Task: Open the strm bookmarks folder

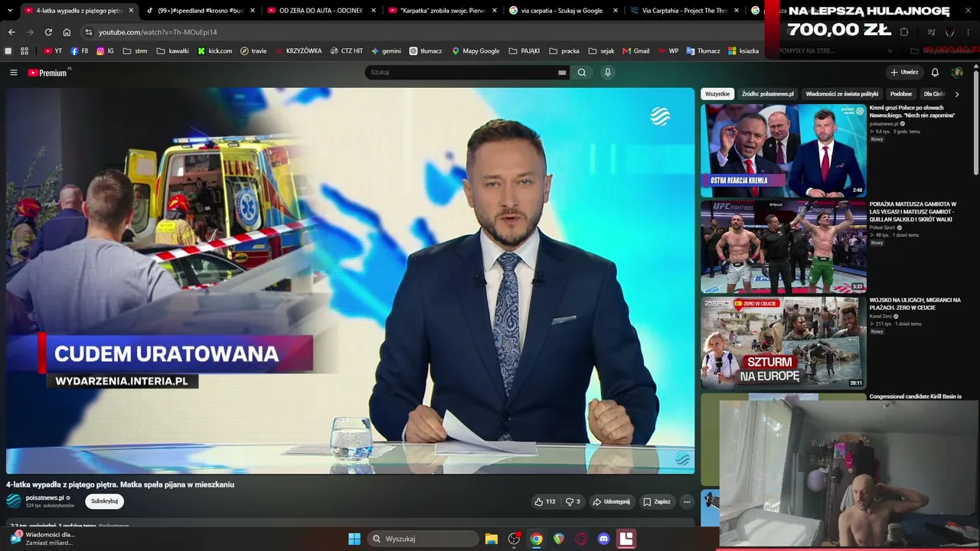Action: [x=135, y=51]
